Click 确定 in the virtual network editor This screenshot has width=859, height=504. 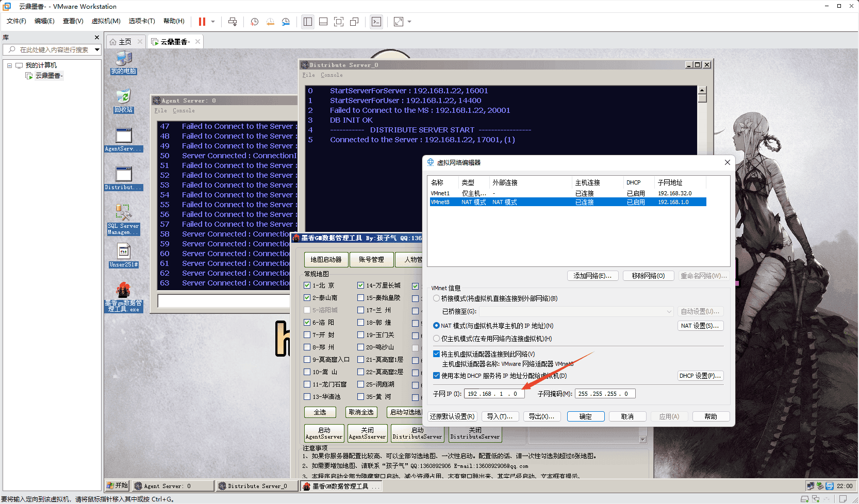click(586, 416)
